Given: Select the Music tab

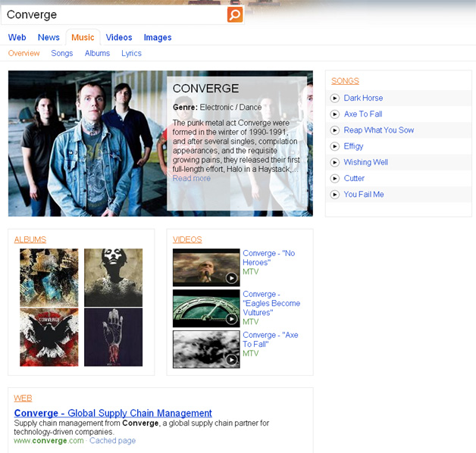Looking at the screenshot, I should (x=83, y=37).
